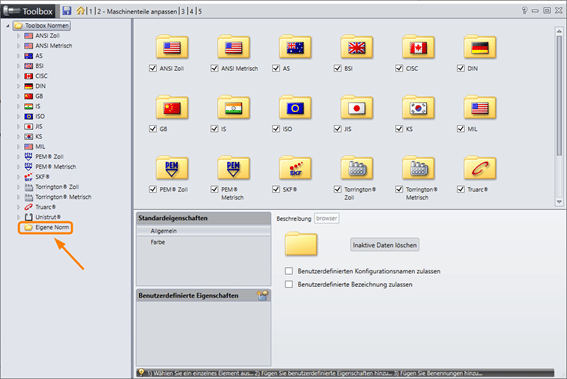The image size is (567, 379).
Task: Open the Torrington Zoll folder icon
Action: 357,168
